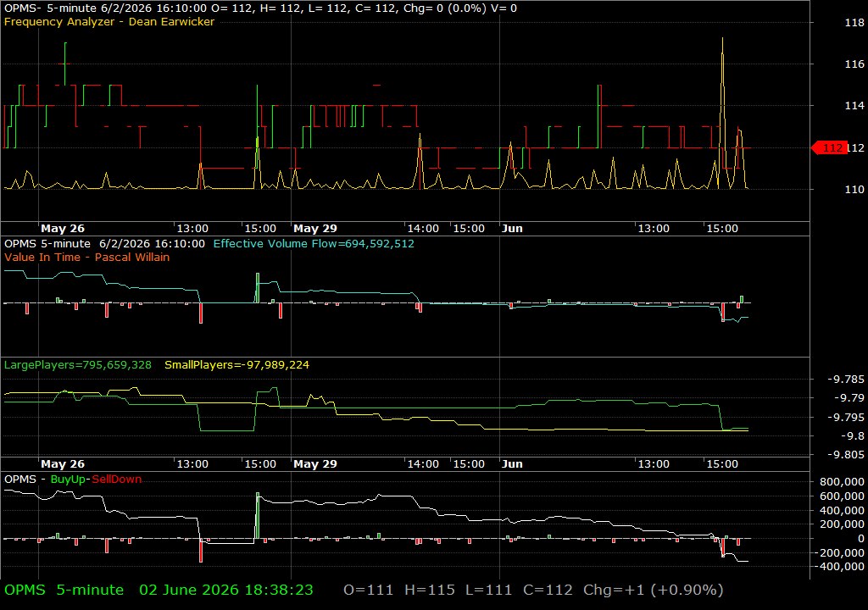
Task: Click the 110 price axis value
Action: click(854, 189)
